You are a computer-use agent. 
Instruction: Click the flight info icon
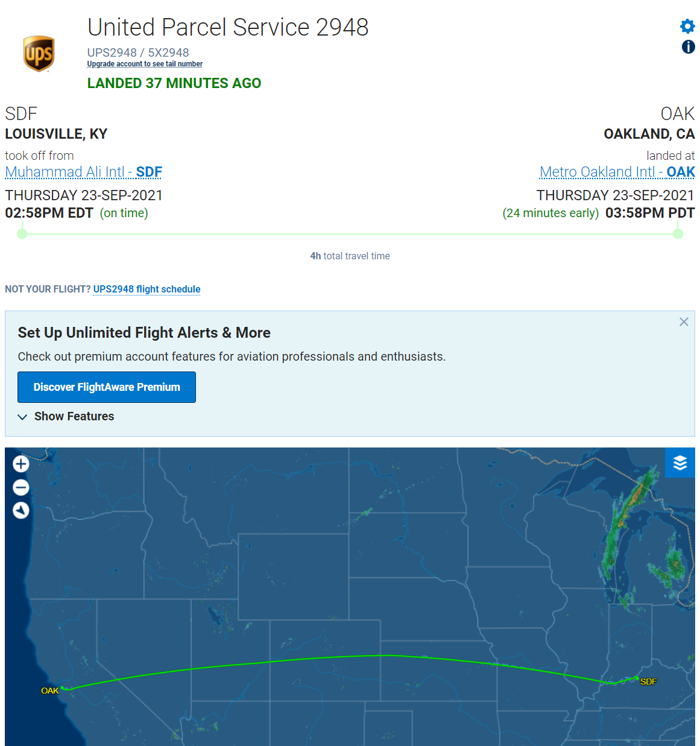[x=688, y=47]
